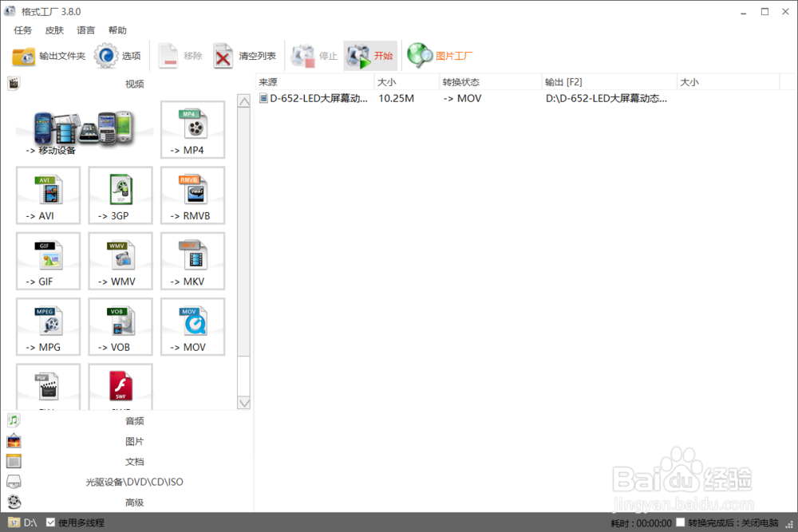Screen dimensions: 798x532
Task: Maximize the 格式工厂 window
Action: [764, 12]
